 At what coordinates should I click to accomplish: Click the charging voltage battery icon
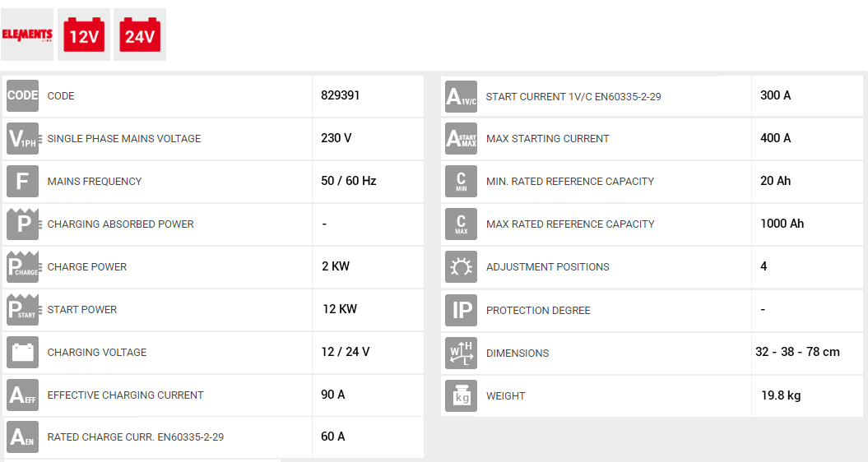click(x=22, y=352)
